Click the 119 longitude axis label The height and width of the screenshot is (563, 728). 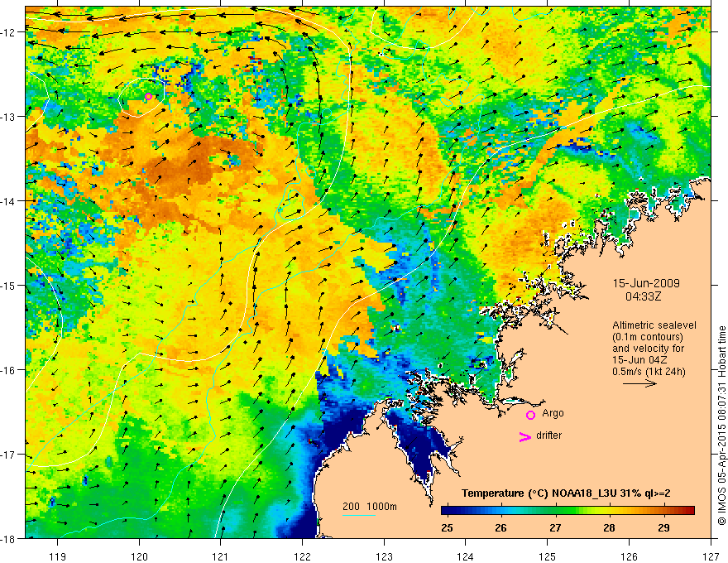tap(58, 556)
